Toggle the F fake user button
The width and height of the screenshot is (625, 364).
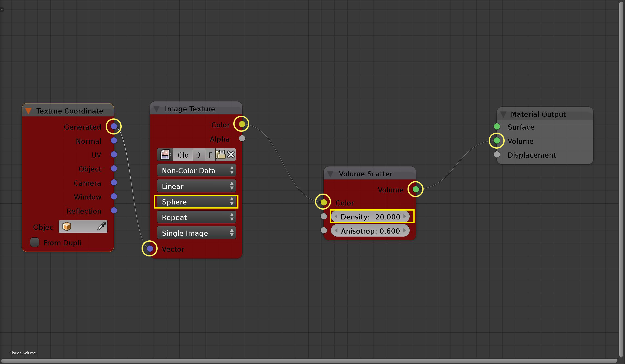click(210, 155)
